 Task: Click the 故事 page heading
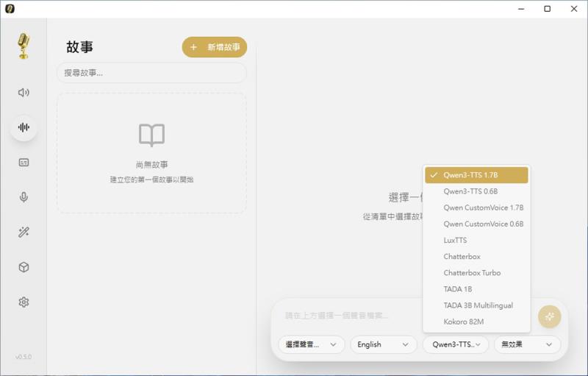pyautogui.click(x=79, y=47)
